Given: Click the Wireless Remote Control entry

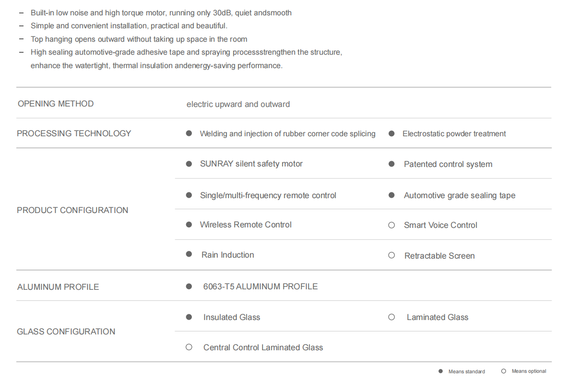Looking at the screenshot, I should [246, 225].
